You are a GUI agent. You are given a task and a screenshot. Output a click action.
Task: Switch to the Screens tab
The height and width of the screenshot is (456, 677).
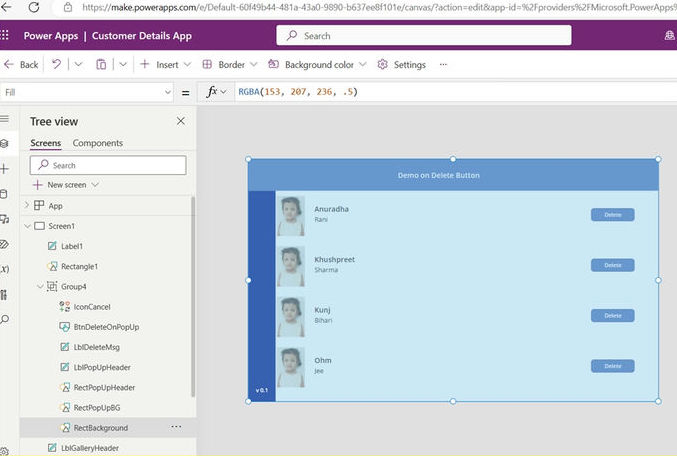click(x=45, y=143)
